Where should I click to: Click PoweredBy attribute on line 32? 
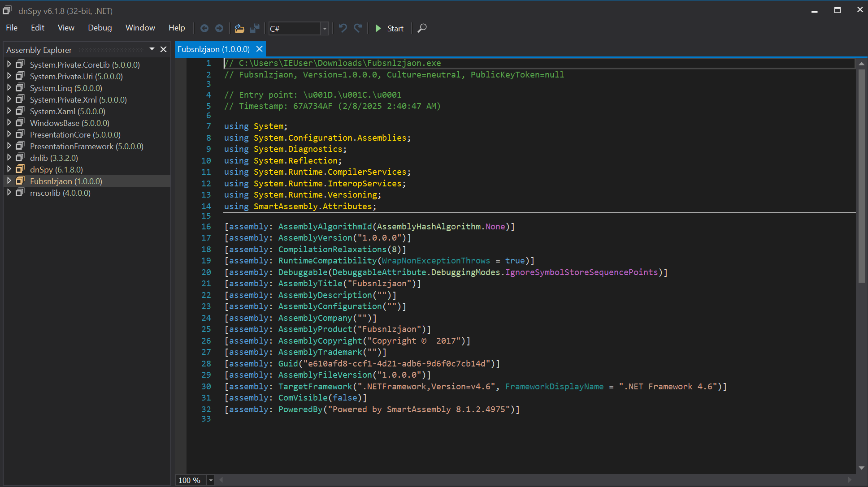pos(300,409)
